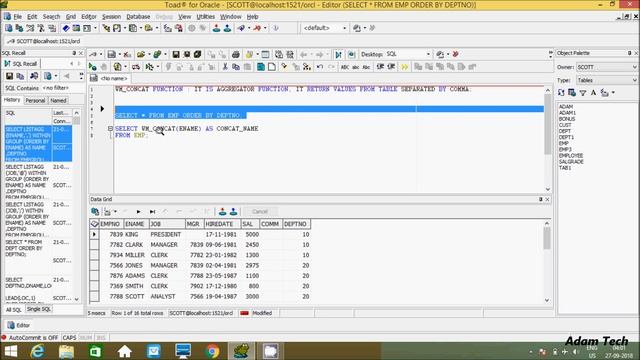
Task: Open the Utilities menu
Action: (x=205, y=17)
